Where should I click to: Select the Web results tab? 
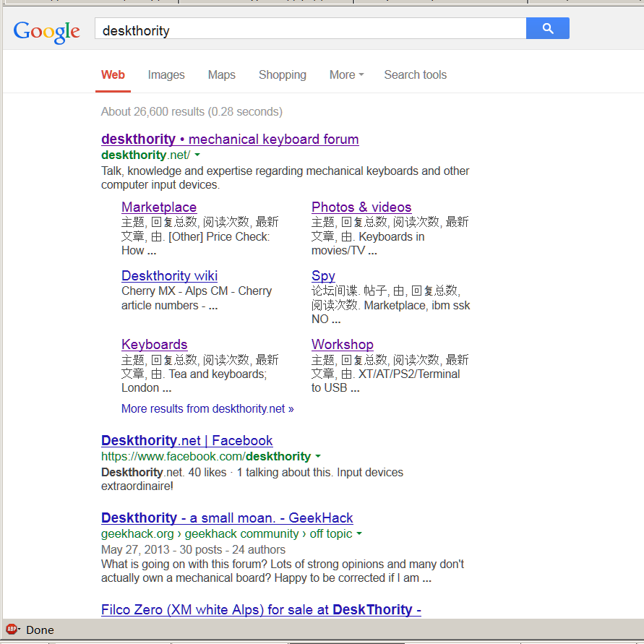(x=113, y=74)
